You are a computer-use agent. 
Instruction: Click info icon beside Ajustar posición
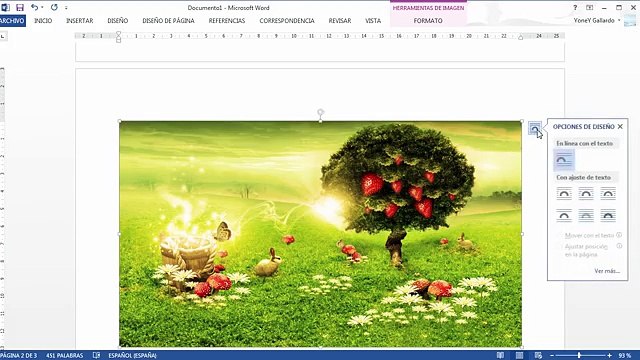(619, 246)
